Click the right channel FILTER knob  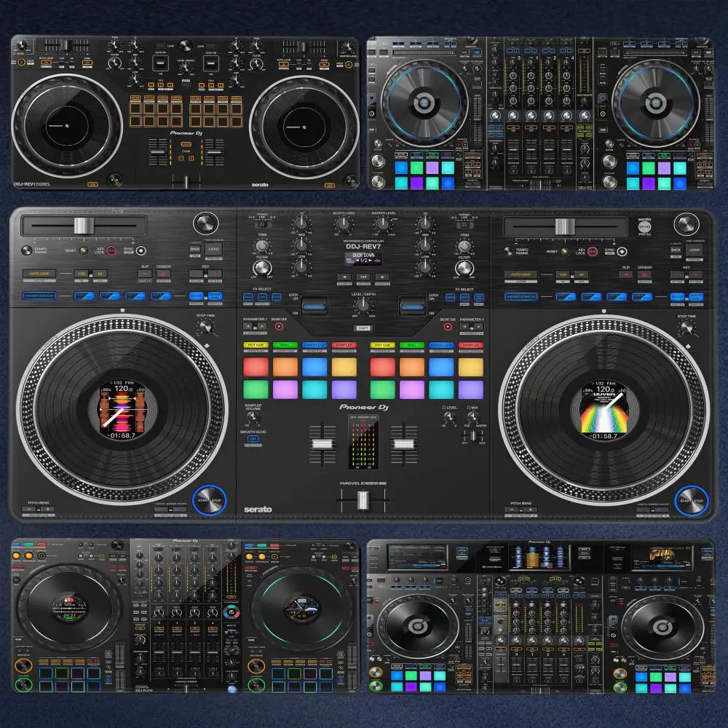464,268
